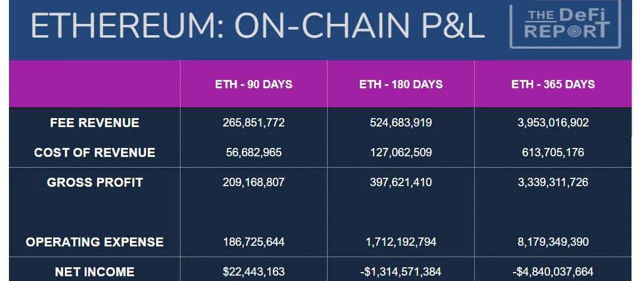
Task: Select the Gross Profit row label
Action: pos(95,183)
